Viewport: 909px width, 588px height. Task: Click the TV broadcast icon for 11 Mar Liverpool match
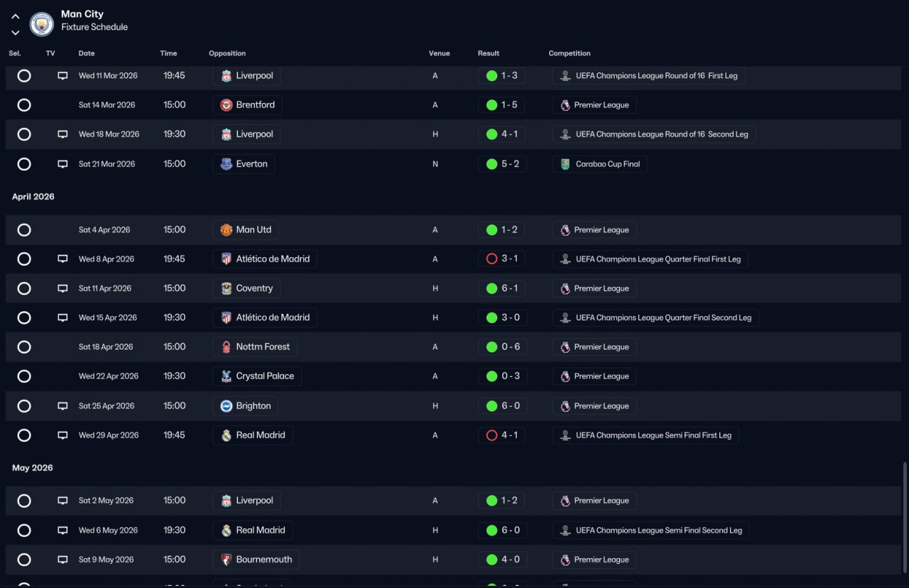click(62, 76)
